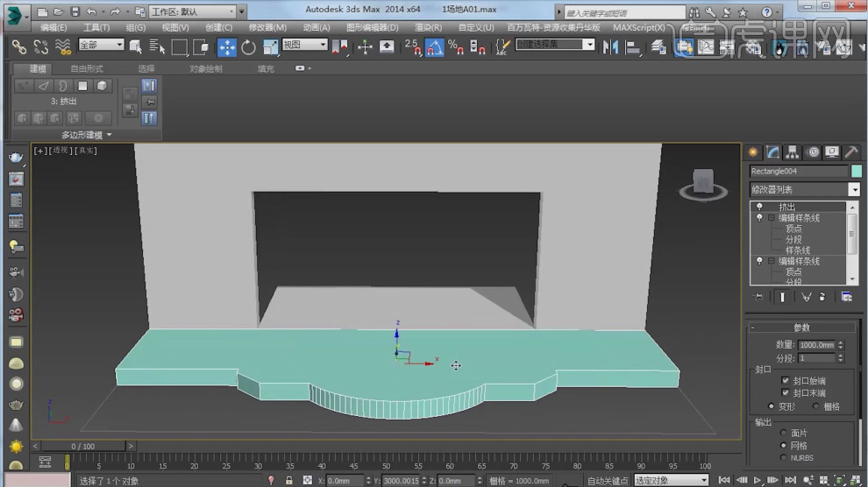The image size is (868, 487).
Task: Open the 选定对象 key filter dropdown
Action: 671,480
